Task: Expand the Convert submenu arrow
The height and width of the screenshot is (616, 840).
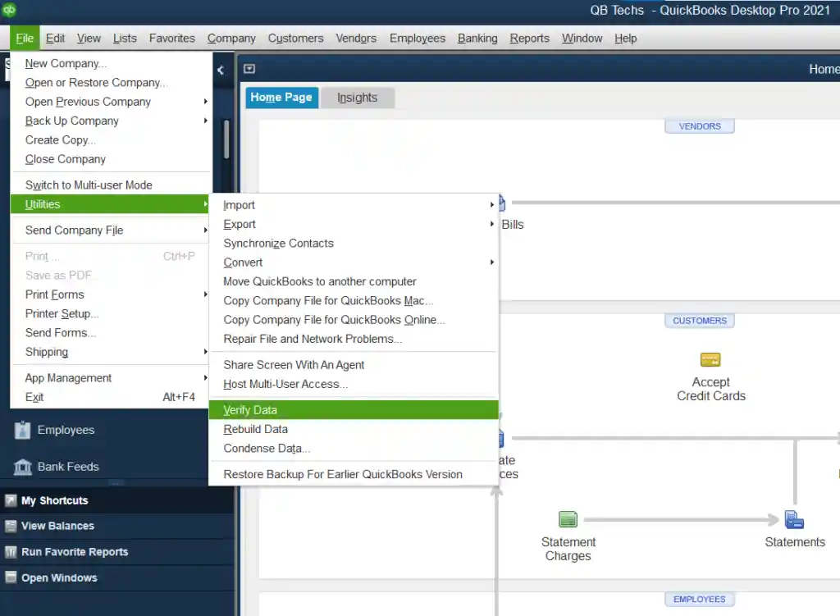Action: (x=492, y=262)
